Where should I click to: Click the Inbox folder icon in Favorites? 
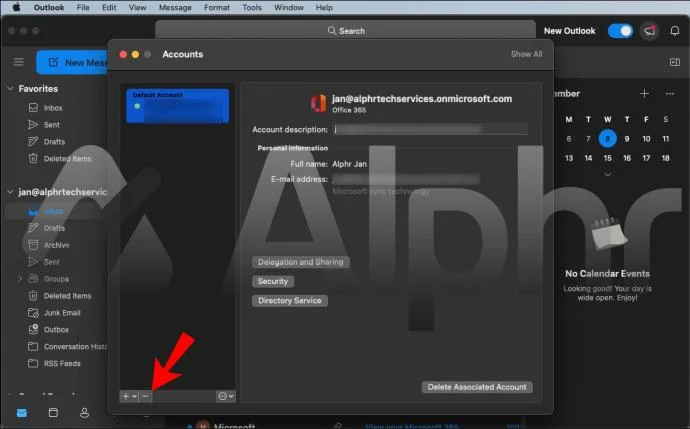33,107
